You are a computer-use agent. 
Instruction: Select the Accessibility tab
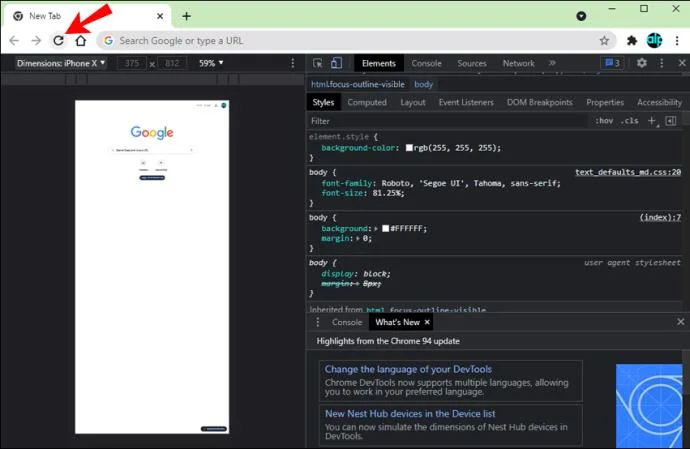pyautogui.click(x=659, y=103)
